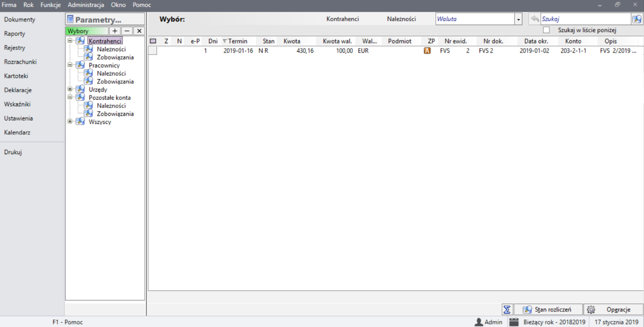
Task: Open Deklaracje in the sidebar
Action: pos(18,90)
